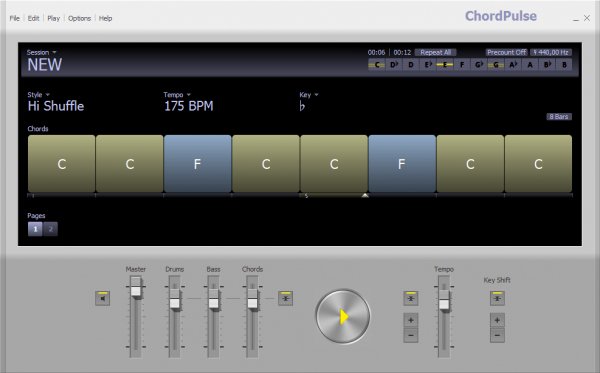Click the flat symbol under Key
This screenshot has height=373, width=600.
(x=302, y=106)
